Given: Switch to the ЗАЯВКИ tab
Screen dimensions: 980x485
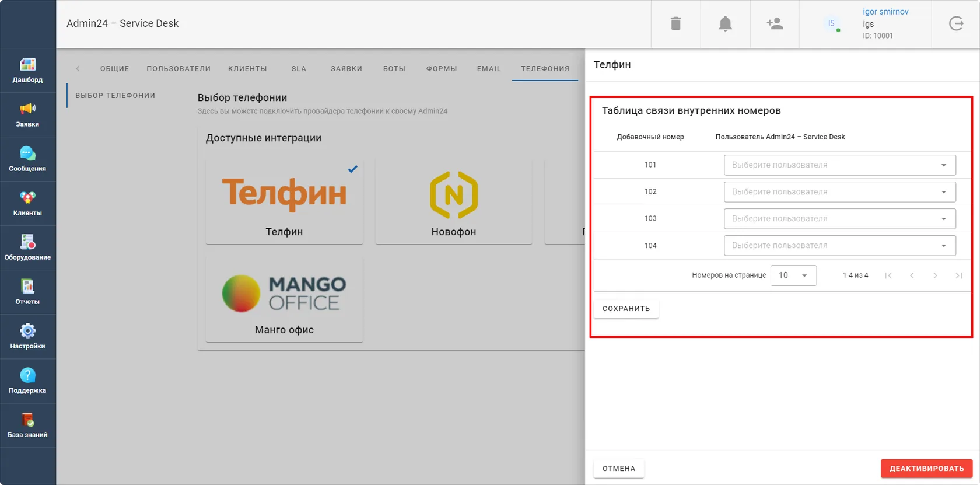Looking at the screenshot, I should (x=346, y=69).
